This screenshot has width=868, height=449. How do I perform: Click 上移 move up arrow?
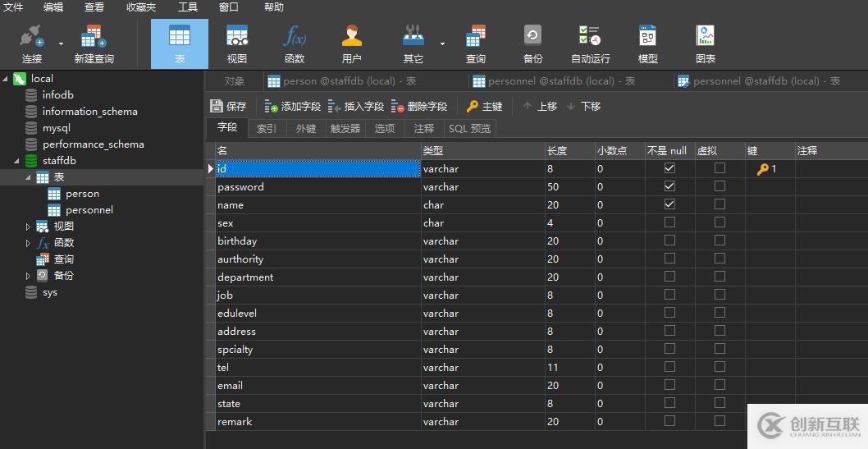click(541, 106)
